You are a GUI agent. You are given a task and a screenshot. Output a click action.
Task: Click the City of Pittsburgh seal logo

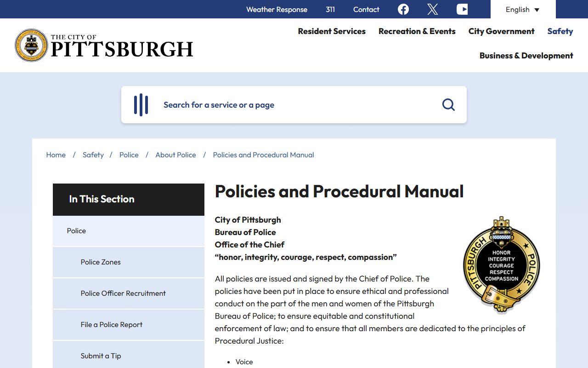[31, 46]
